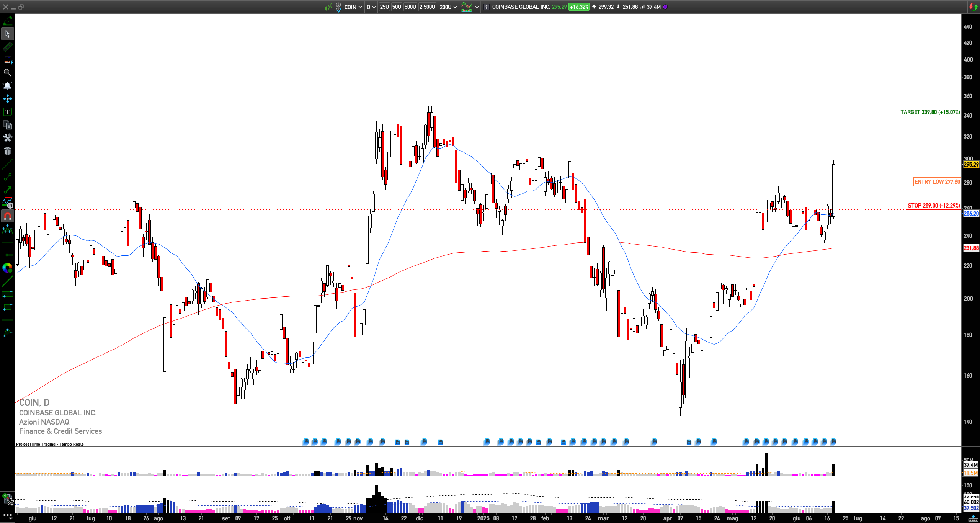The image size is (980, 523).
Task: Open the 200U units dropdown
Action: (448, 7)
